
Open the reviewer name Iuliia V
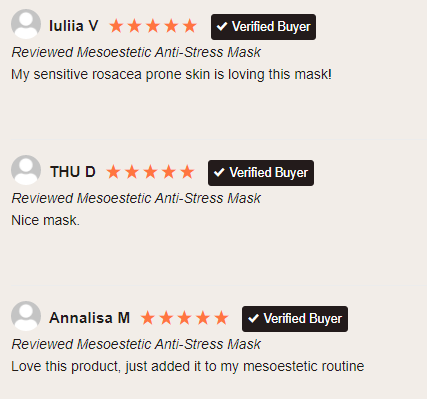pyautogui.click(x=74, y=26)
